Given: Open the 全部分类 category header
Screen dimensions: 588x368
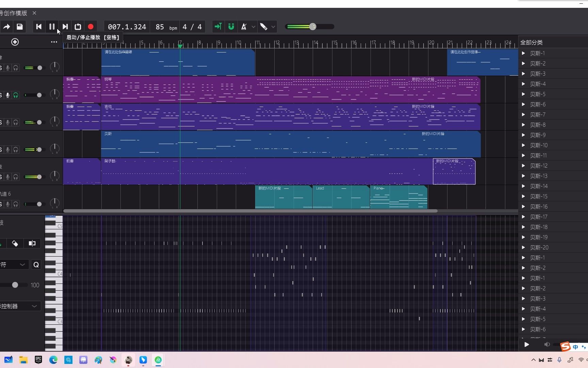Looking at the screenshot, I should coord(532,43).
